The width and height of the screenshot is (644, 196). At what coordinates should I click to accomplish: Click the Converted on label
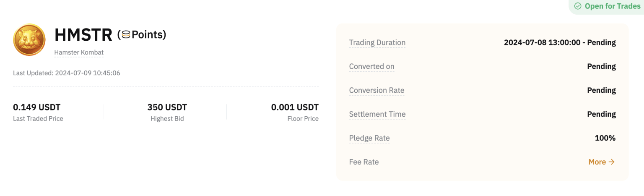(371, 66)
